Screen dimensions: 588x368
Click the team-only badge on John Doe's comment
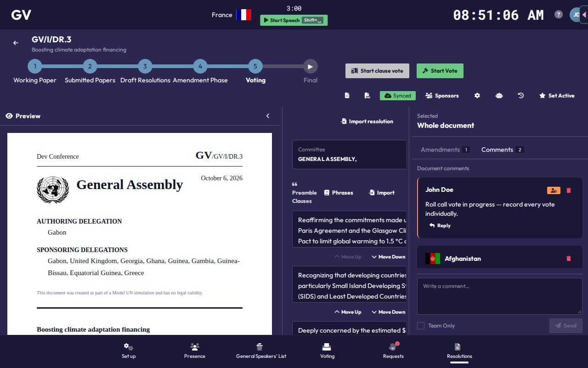554,190
